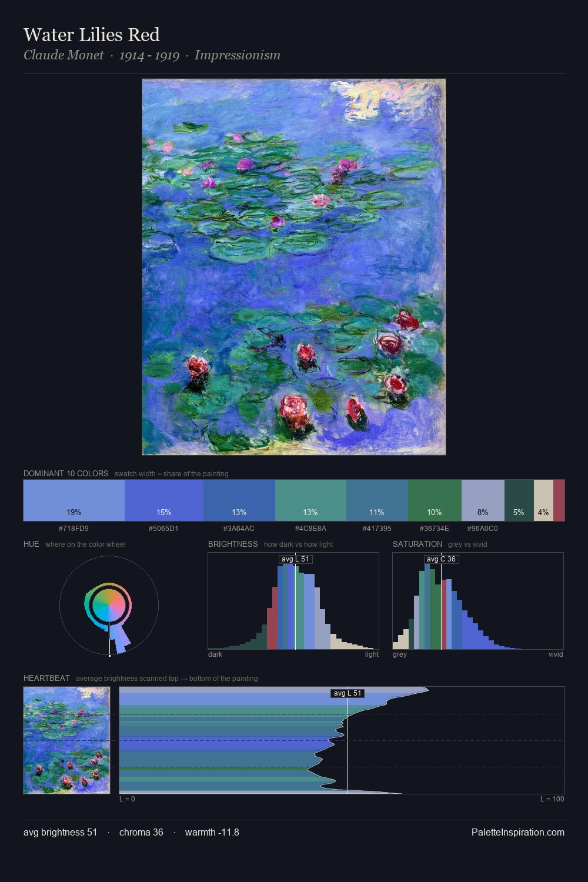
Task: Click the beige 4% swatch
Action: click(x=543, y=500)
